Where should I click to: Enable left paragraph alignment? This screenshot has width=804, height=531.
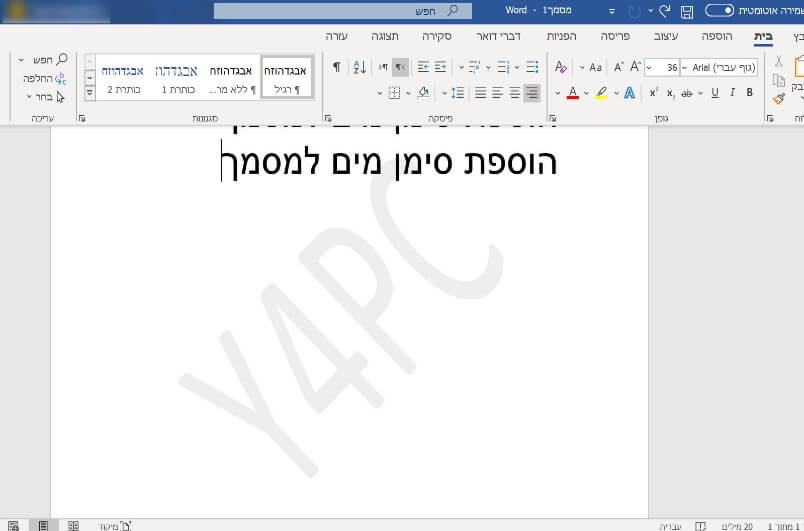(498, 93)
